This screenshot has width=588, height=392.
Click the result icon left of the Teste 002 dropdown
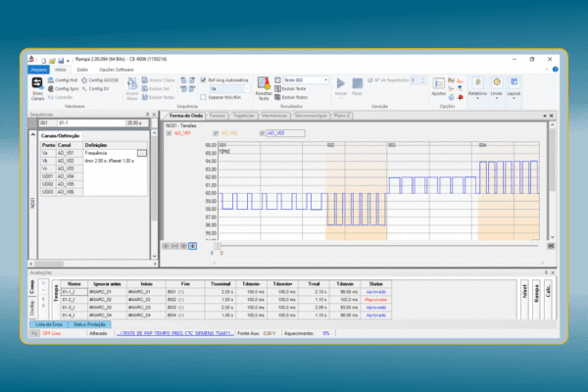pos(278,80)
